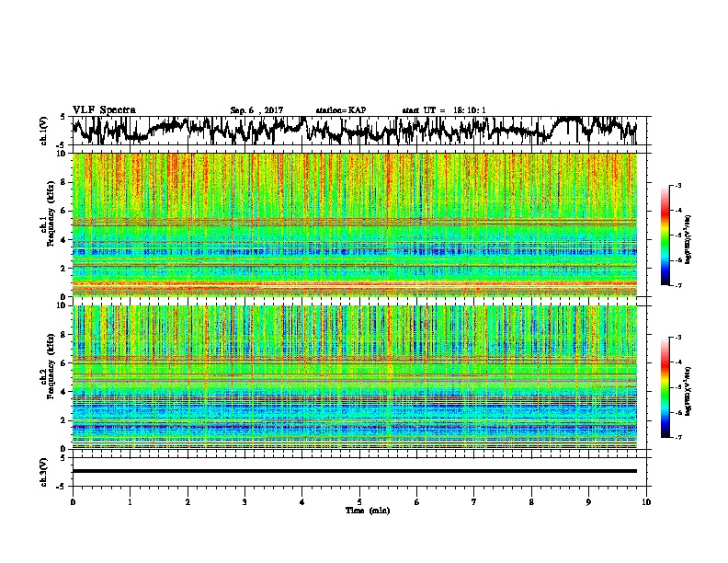The width and height of the screenshot is (728, 563).
Task: Click the time axis tick label "1"
Action: tap(130, 502)
